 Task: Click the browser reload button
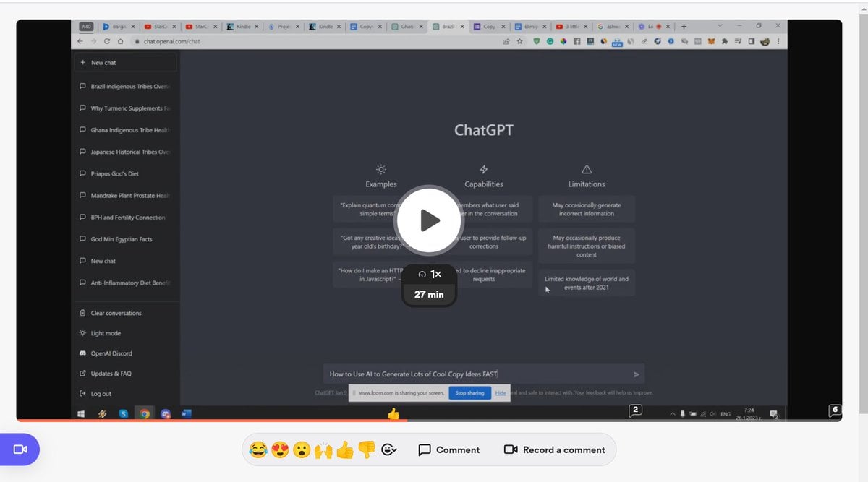[x=106, y=41]
